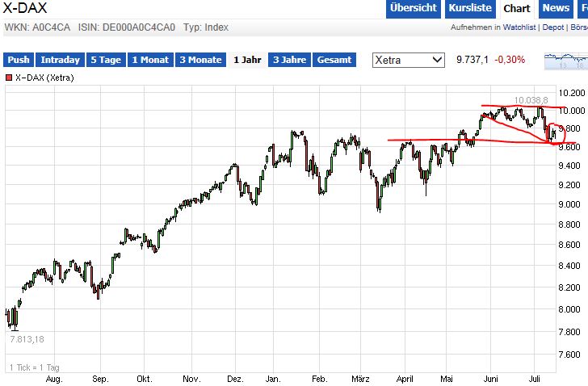Select the 3 Monate time range
The image size is (588, 386).
(200, 60)
